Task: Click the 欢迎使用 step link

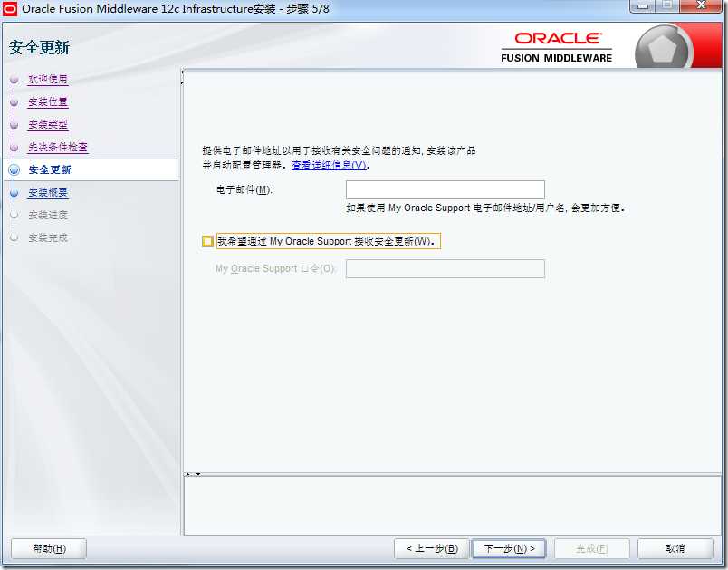Action: pos(48,80)
